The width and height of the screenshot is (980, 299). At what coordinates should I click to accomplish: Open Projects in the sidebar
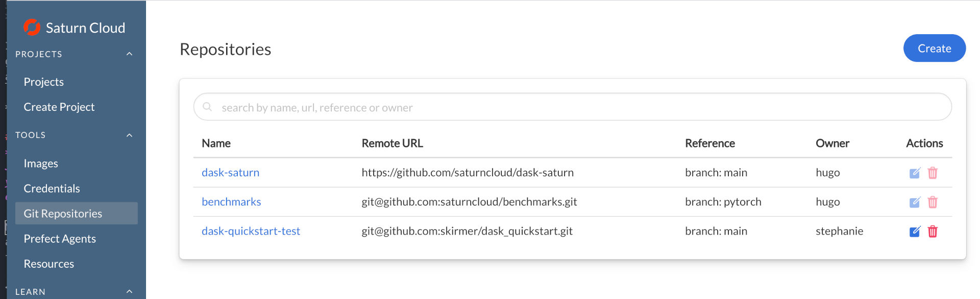(44, 82)
